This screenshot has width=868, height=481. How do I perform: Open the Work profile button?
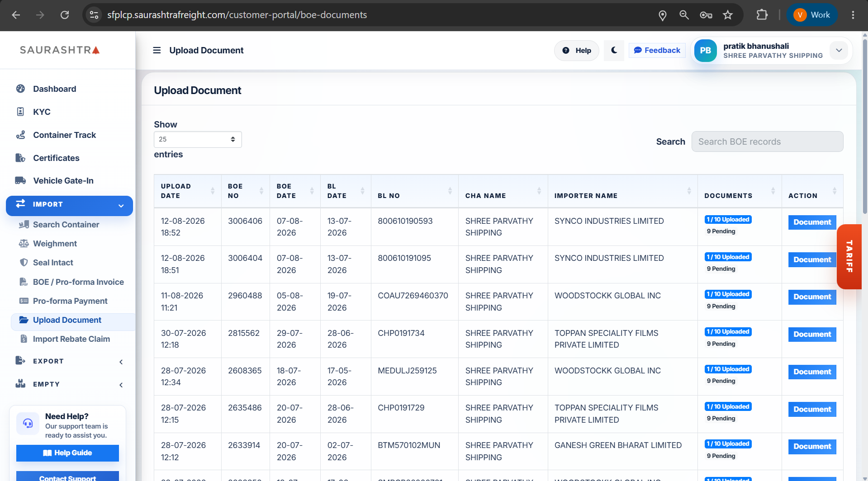tap(812, 15)
